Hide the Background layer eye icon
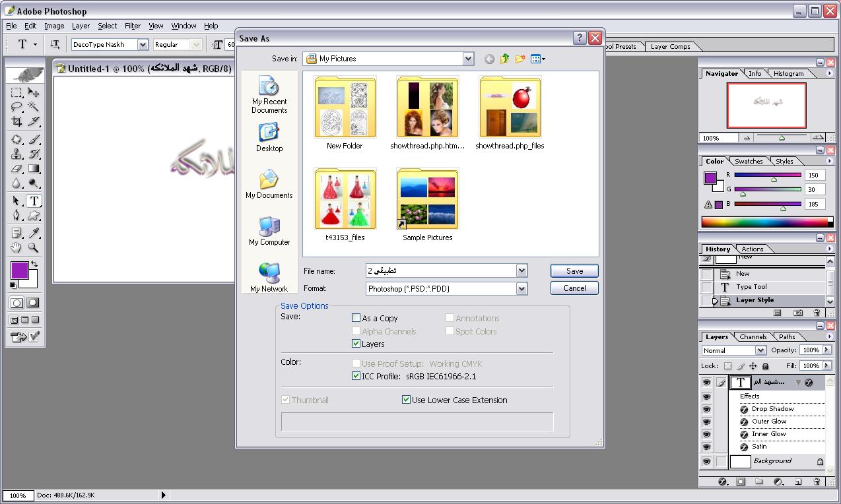 [x=706, y=462]
